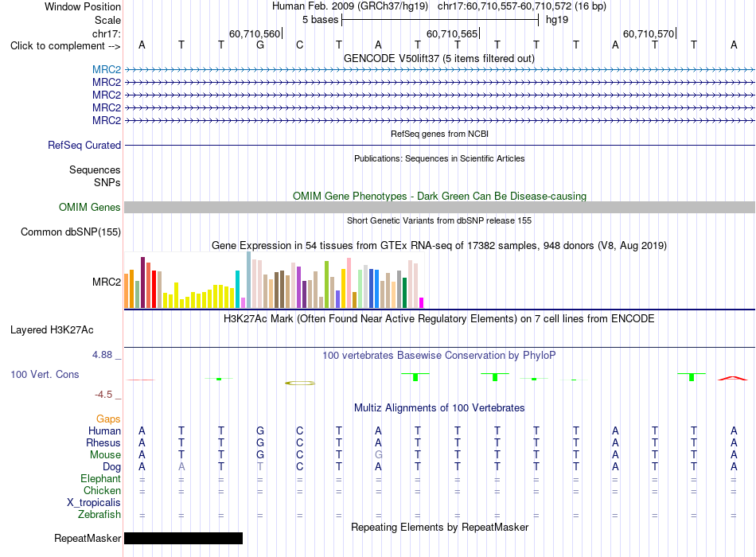Click the 'hg19' label after scale bar

click(x=557, y=20)
